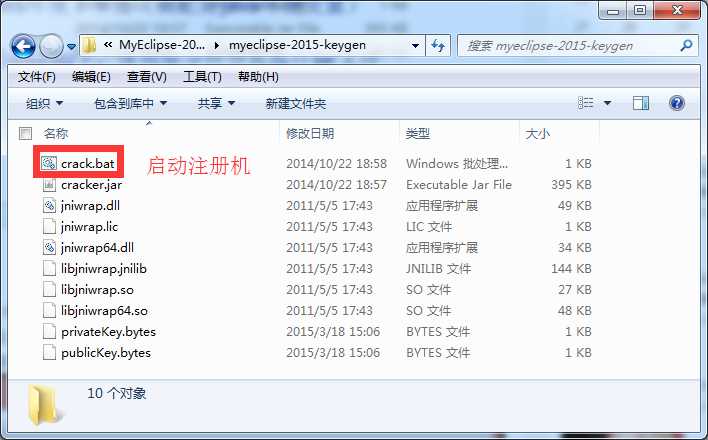Click the cracker.jar file name
Screen dimensions: 708x440
91,185
